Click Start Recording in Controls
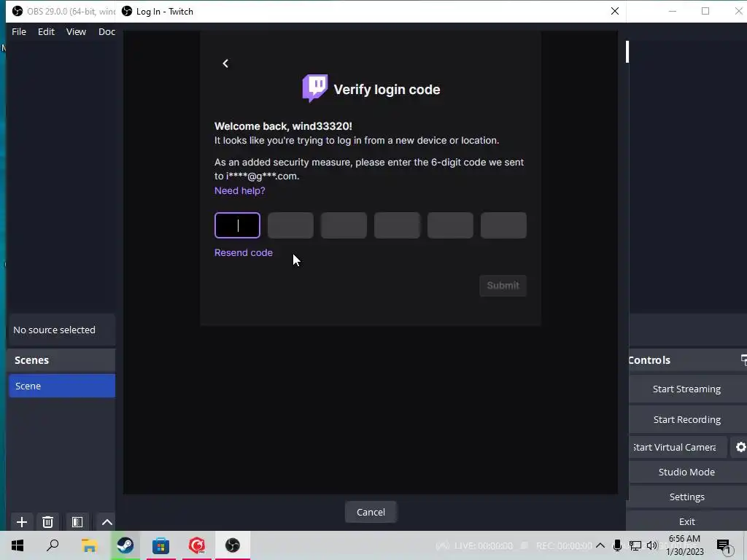Screen dimensions: 747x560 (x=686, y=419)
